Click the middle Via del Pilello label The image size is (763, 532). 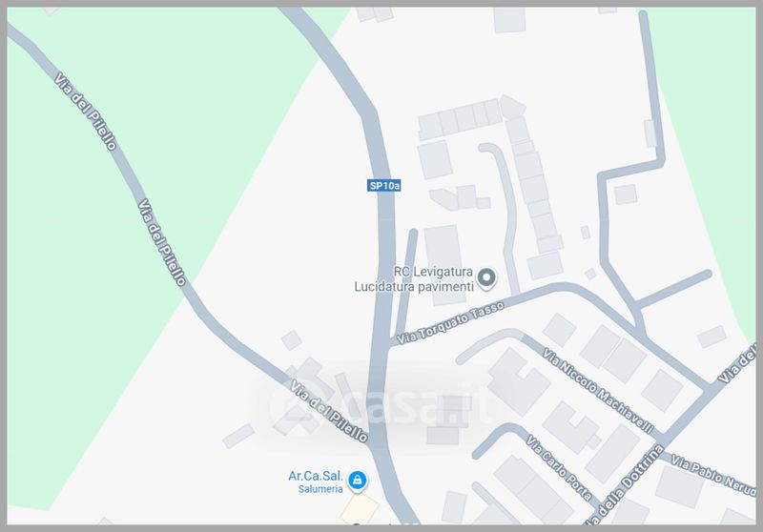tap(162, 242)
